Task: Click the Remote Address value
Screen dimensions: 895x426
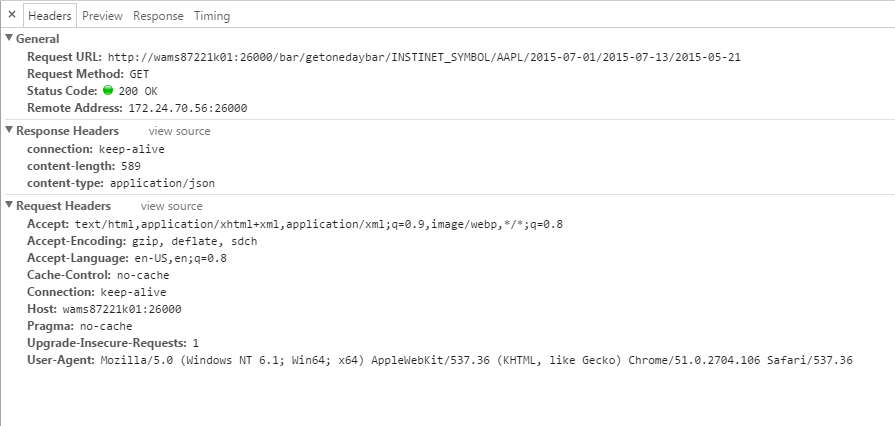Action: click(x=187, y=108)
